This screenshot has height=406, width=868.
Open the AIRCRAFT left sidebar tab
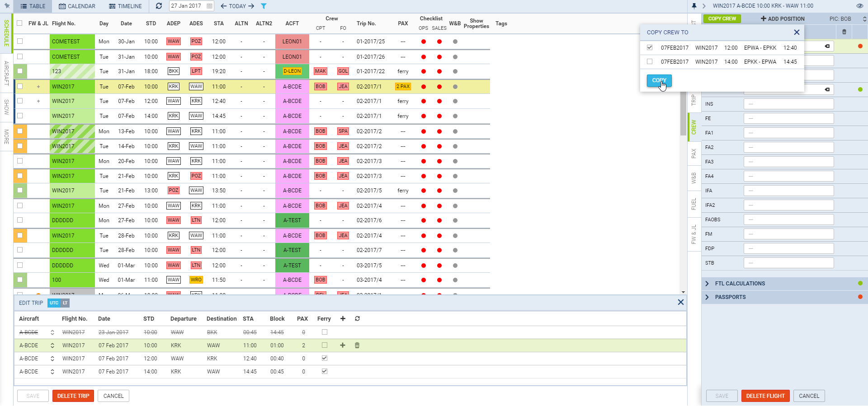click(x=6, y=73)
